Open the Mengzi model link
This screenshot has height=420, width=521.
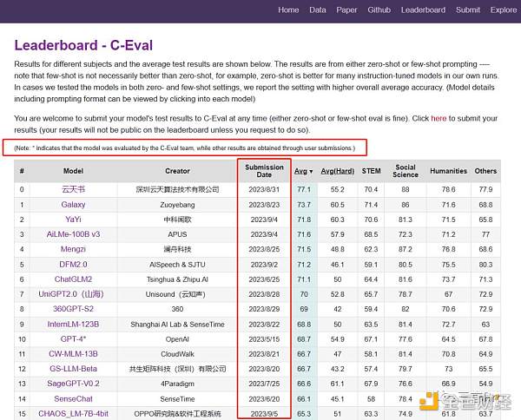click(73, 249)
